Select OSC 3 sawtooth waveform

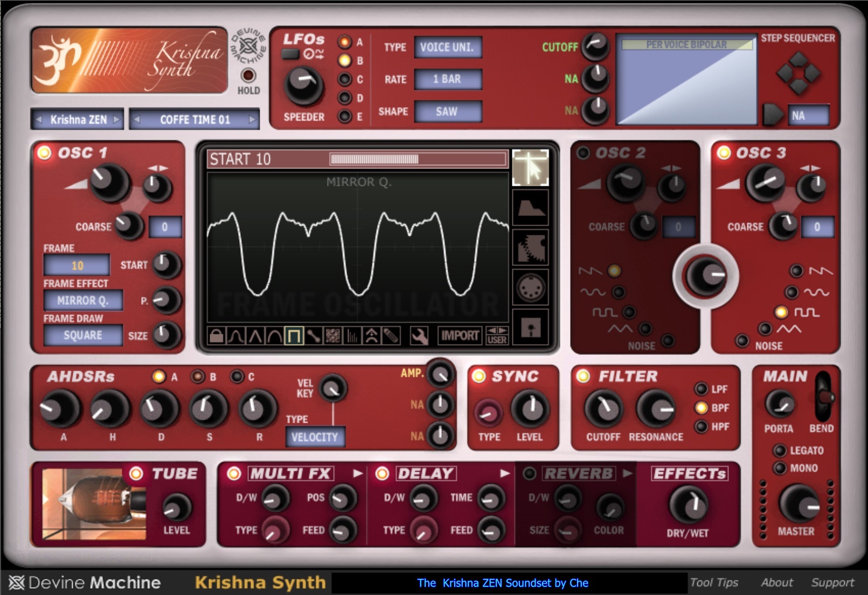coord(796,271)
